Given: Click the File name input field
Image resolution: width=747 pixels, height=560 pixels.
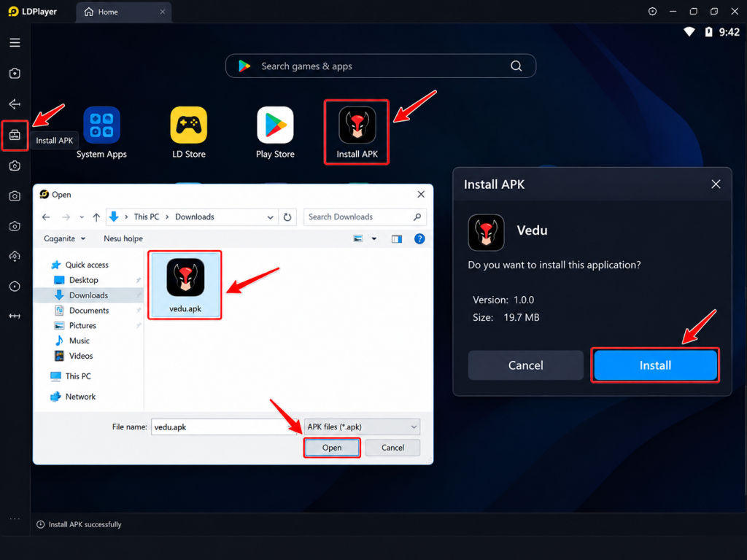Looking at the screenshot, I should (x=225, y=427).
